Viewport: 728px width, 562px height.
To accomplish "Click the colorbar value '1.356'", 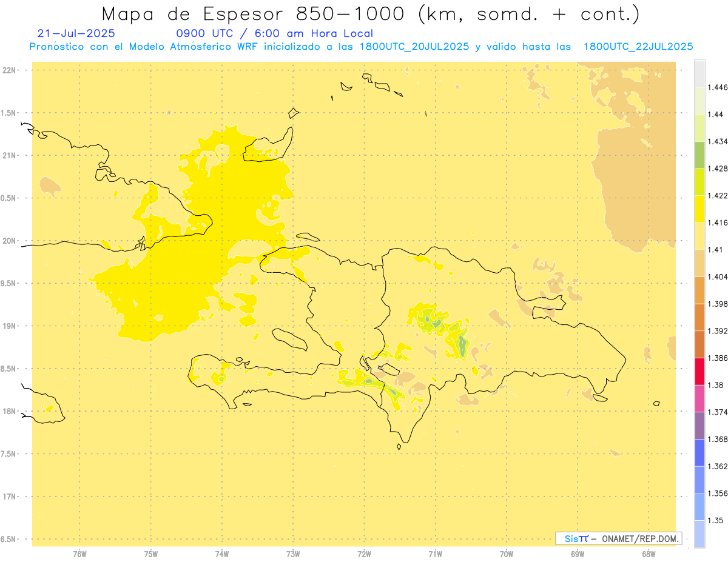I will point(718,493).
